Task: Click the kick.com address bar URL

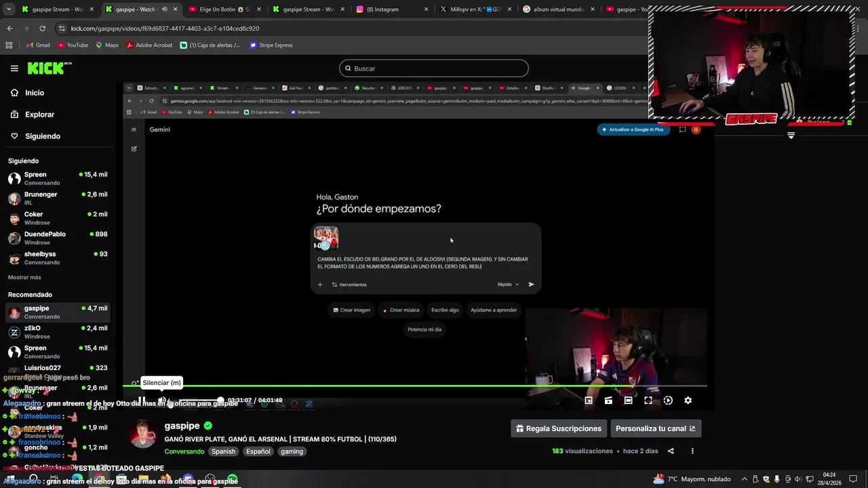Action: [165, 28]
